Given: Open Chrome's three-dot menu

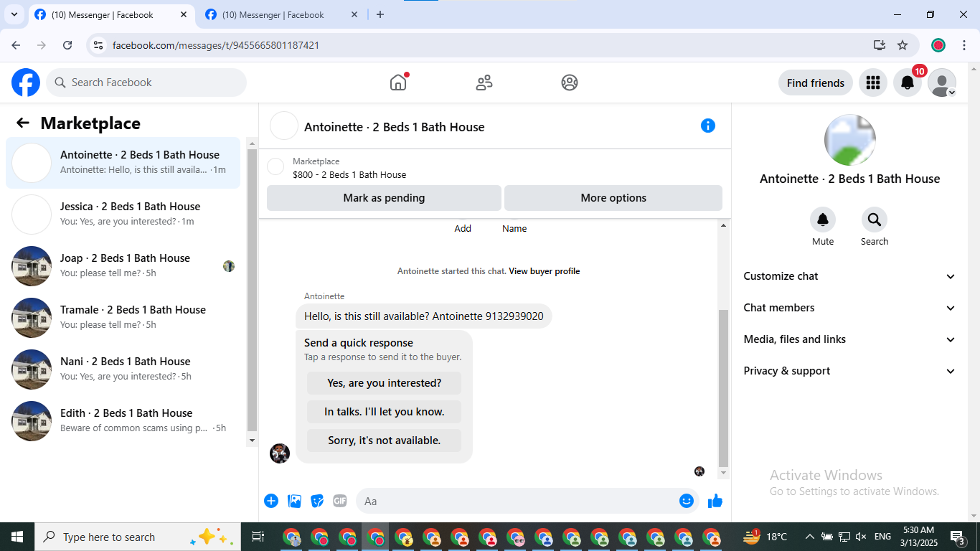Looking at the screenshot, I should 963,45.
